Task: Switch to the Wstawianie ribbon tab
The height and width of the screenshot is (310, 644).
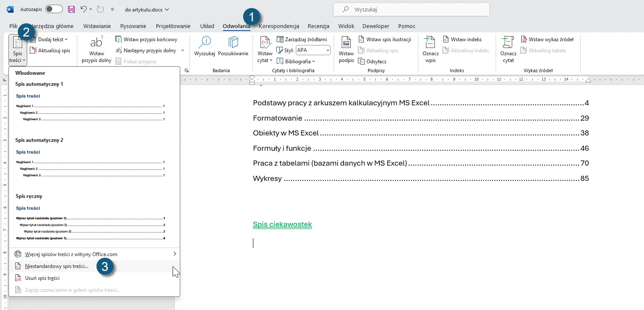Action: click(97, 26)
